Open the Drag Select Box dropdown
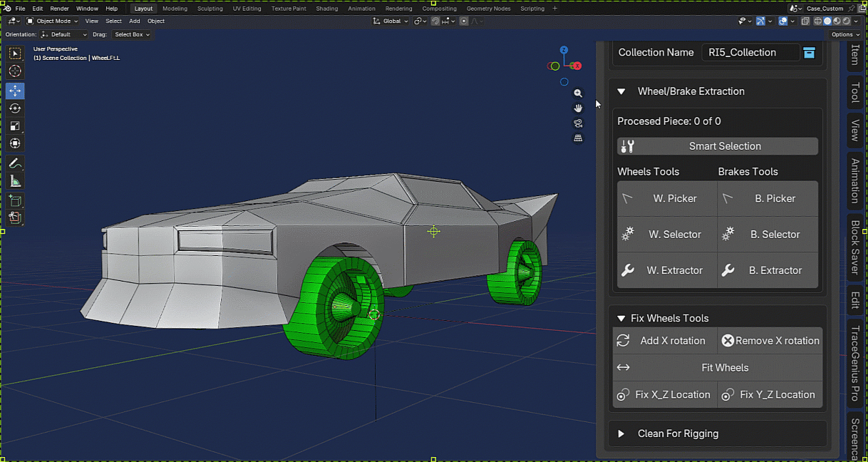868x462 pixels. coord(131,34)
